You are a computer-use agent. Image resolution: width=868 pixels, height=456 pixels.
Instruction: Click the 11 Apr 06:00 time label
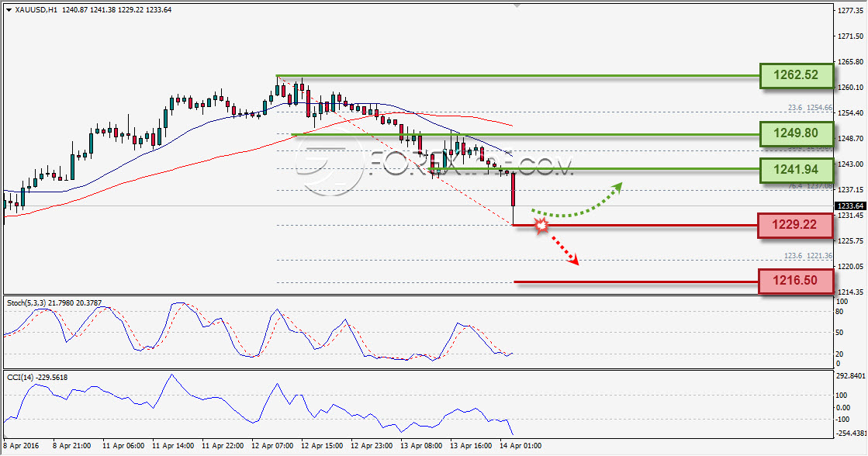(x=123, y=445)
